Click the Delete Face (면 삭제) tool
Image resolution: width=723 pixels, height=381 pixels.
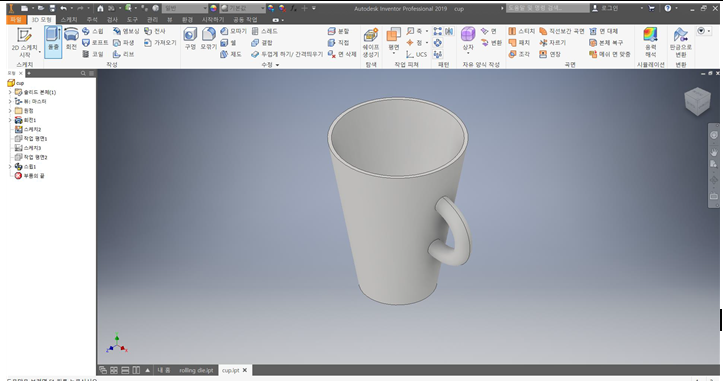pyautogui.click(x=342, y=54)
